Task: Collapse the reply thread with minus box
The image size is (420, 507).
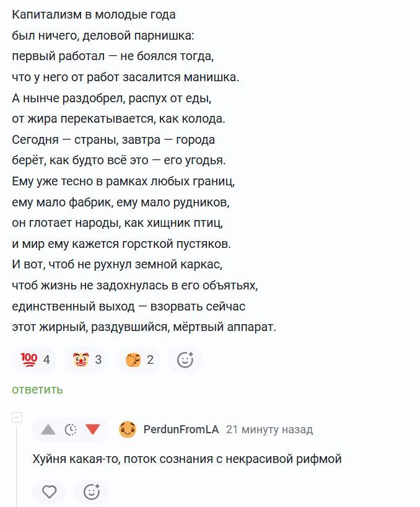Action: pyautogui.click(x=17, y=417)
